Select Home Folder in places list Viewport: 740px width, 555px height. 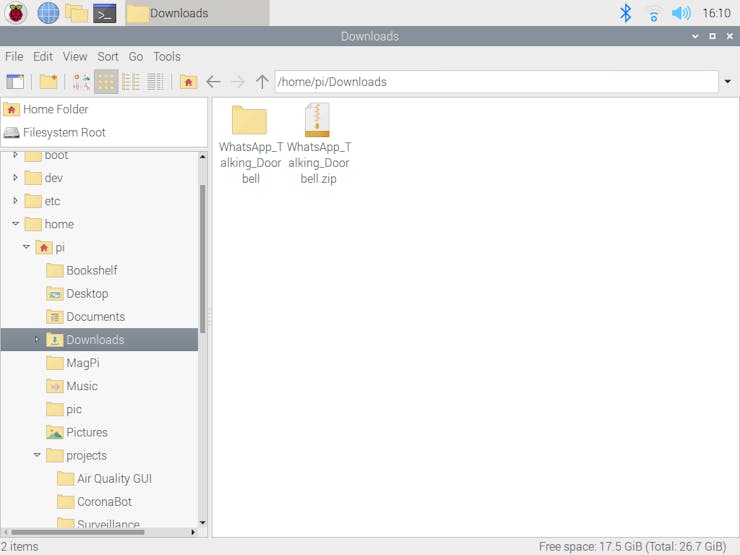[x=104, y=109]
